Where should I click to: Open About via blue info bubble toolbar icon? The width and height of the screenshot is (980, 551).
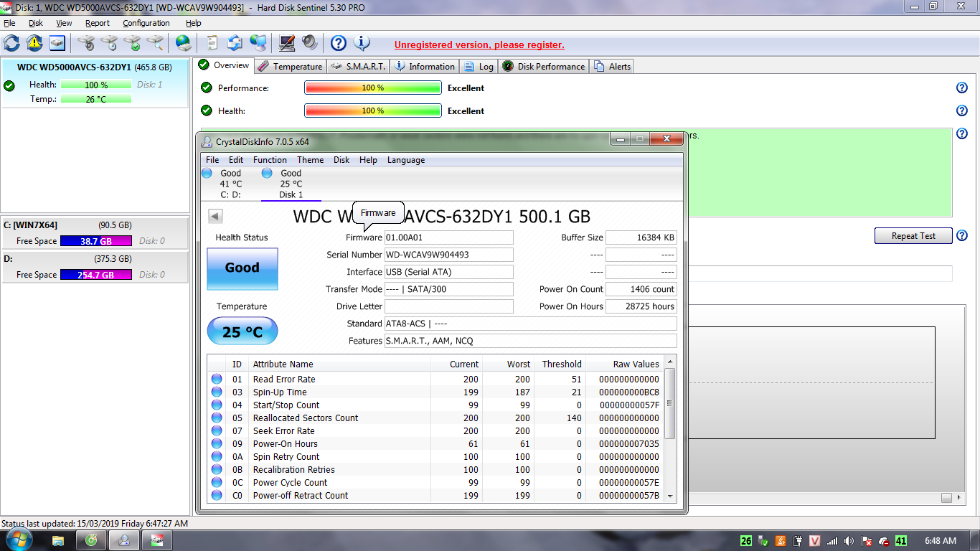[x=362, y=43]
